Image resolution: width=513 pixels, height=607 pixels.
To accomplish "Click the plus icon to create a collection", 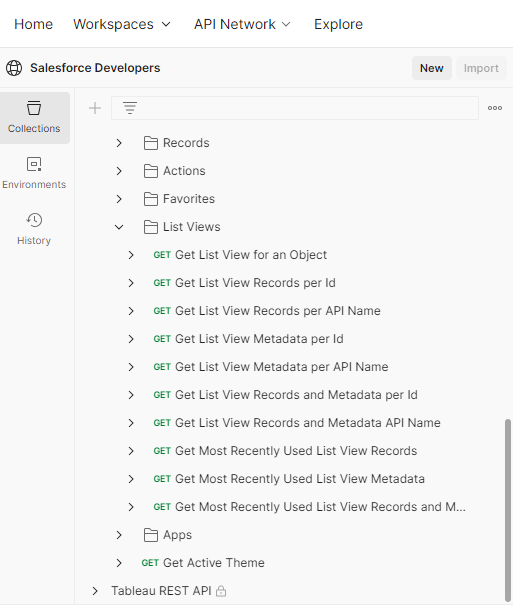I will [95, 108].
